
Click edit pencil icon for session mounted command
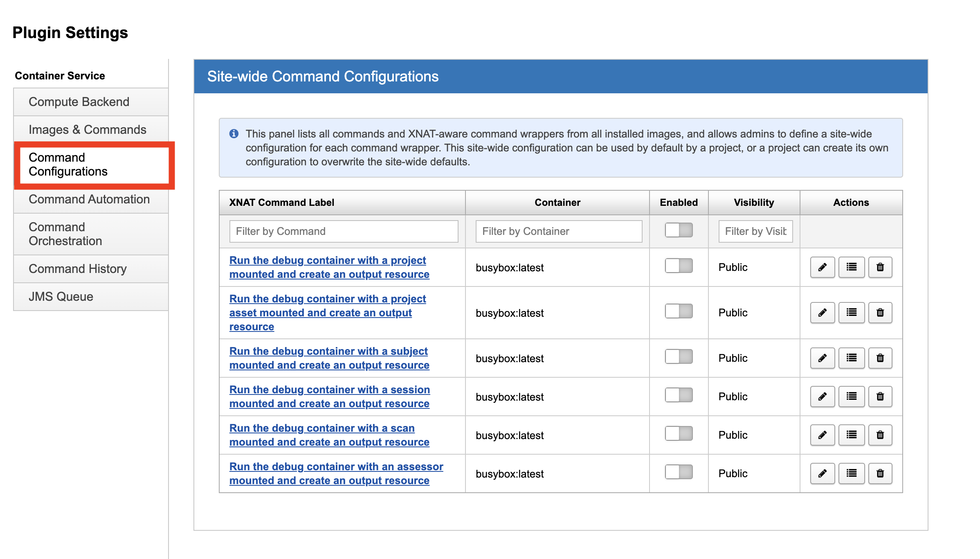click(822, 397)
